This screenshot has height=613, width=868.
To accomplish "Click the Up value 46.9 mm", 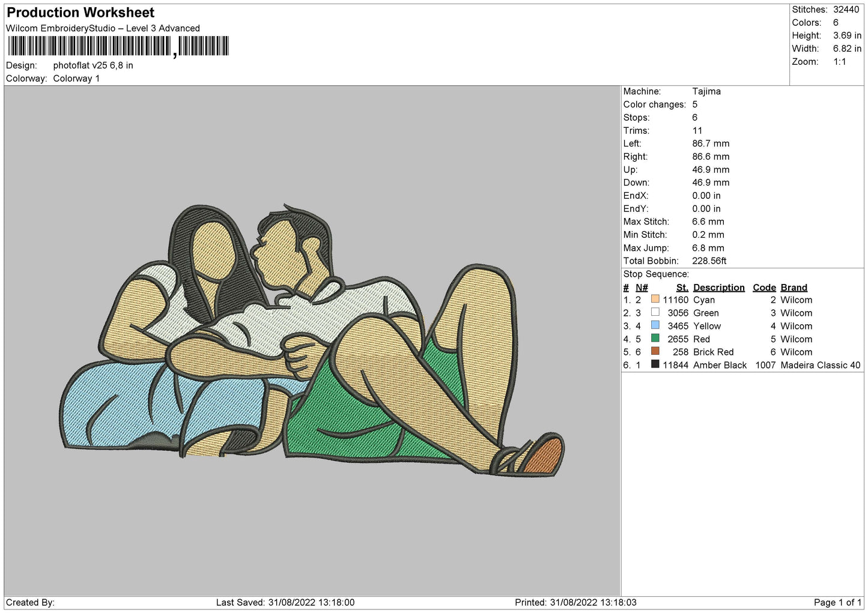I will point(711,170).
